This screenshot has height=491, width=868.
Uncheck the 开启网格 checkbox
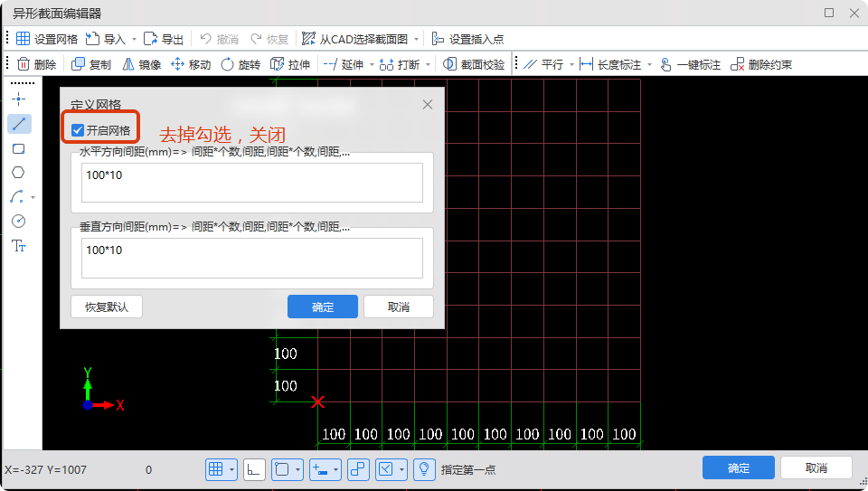[78, 130]
